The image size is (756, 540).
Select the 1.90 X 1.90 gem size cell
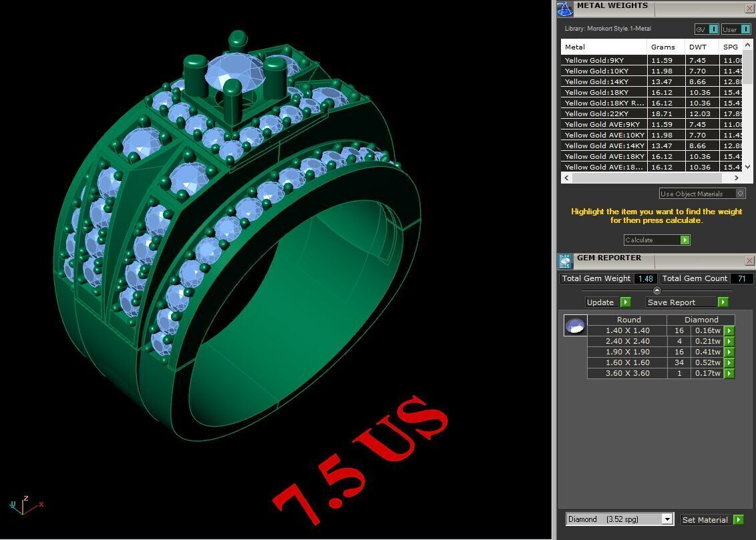[x=627, y=352]
